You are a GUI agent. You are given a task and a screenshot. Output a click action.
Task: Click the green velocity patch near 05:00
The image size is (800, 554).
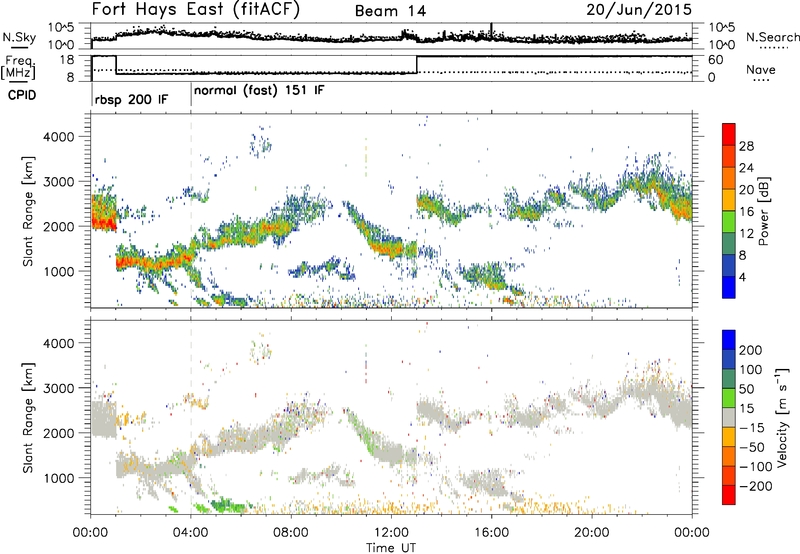[224, 506]
